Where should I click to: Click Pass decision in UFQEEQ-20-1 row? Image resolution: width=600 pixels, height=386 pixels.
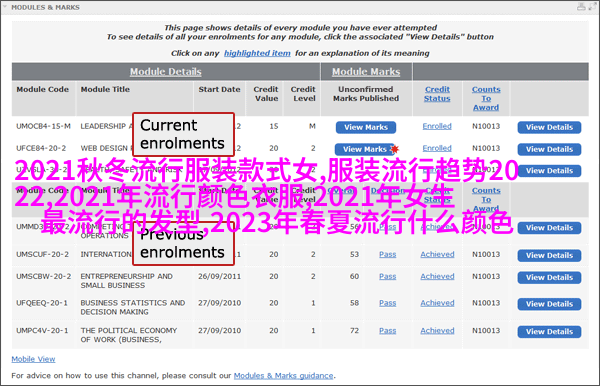tap(388, 303)
